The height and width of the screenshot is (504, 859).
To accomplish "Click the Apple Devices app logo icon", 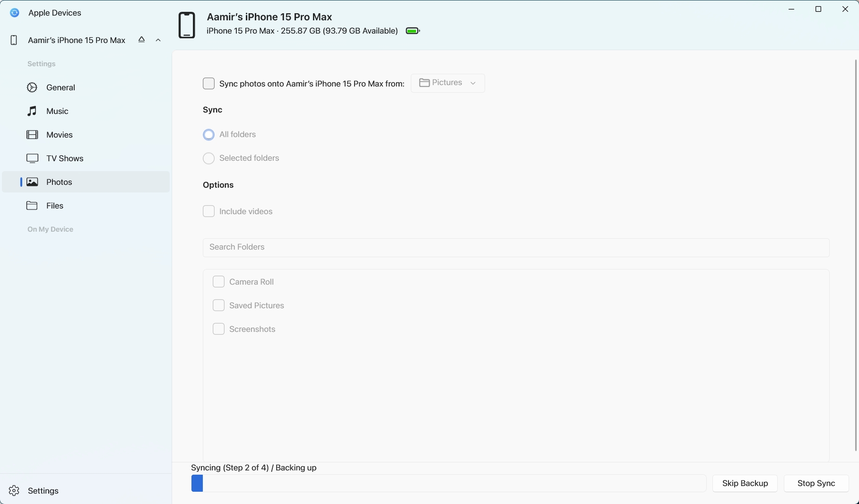I will tap(15, 13).
